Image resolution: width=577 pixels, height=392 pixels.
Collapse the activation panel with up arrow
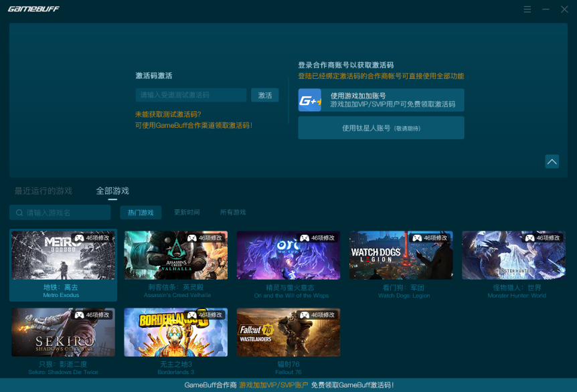click(x=552, y=161)
